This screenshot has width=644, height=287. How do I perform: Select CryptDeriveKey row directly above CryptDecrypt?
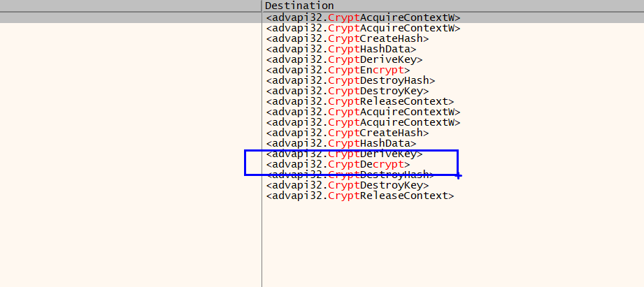(343, 154)
